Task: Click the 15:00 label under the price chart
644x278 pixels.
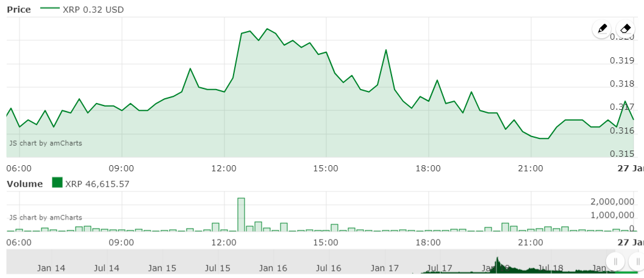Action: point(326,168)
